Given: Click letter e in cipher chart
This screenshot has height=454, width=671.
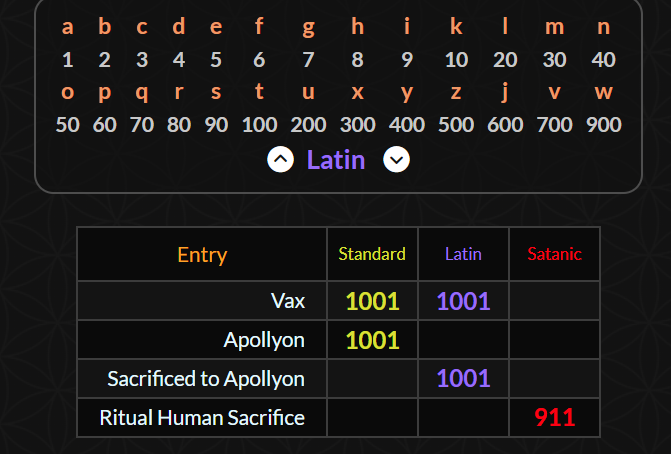Looking at the screenshot, I should (x=216, y=27).
